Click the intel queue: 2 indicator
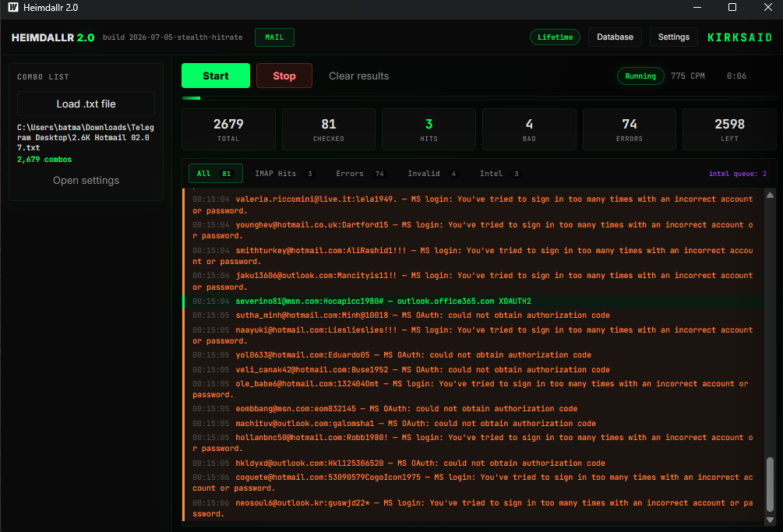 point(738,174)
